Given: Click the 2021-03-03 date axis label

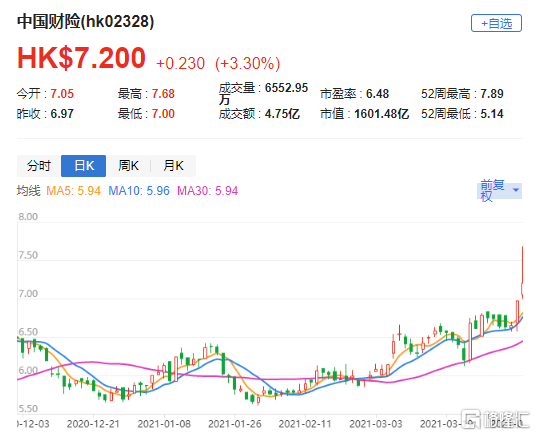Looking at the screenshot, I should pos(376,424).
